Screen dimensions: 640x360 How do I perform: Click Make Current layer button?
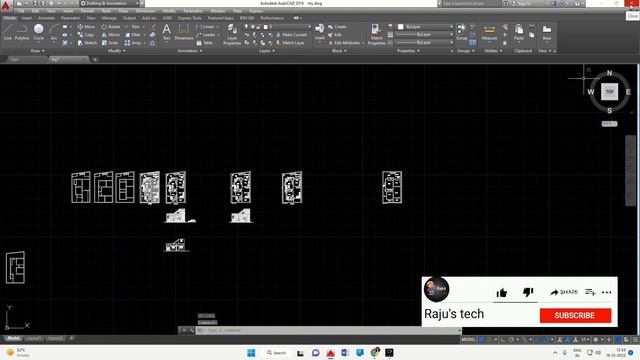[291, 35]
